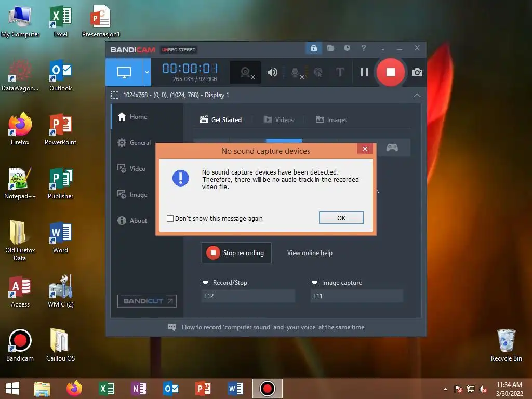Click the Record/Stop hotkey field F12
532x399 pixels.
248,296
